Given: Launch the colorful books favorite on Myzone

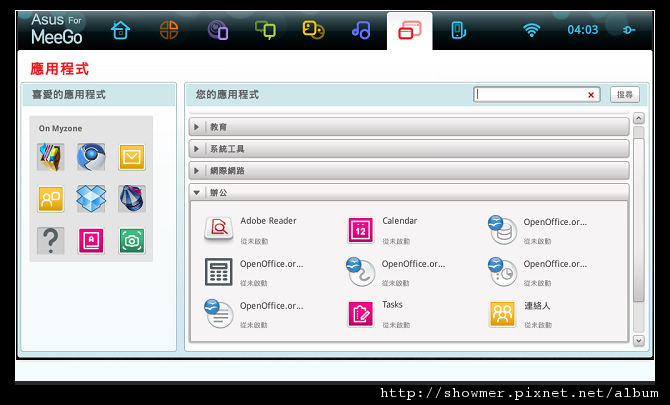Looking at the screenshot, I should 50,157.
